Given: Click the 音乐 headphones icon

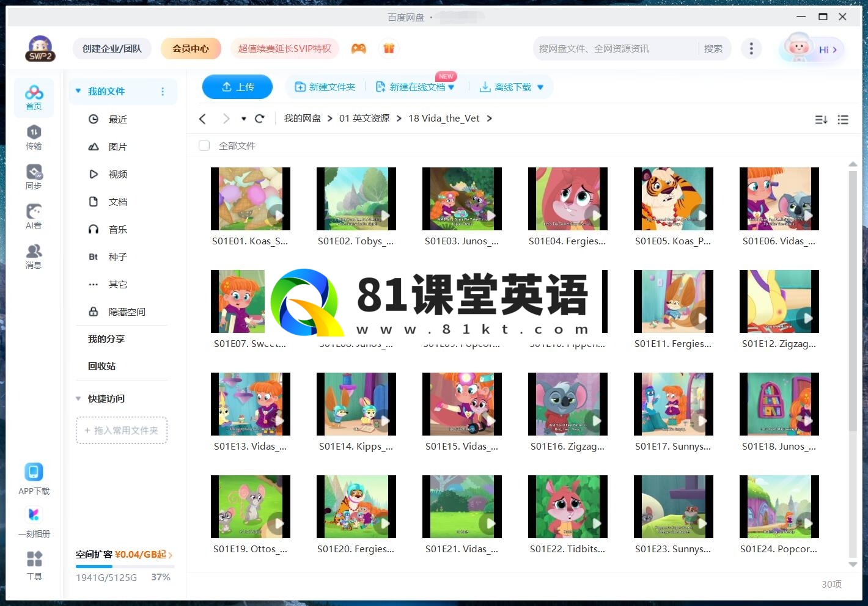Looking at the screenshot, I should click(x=94, y=229).
